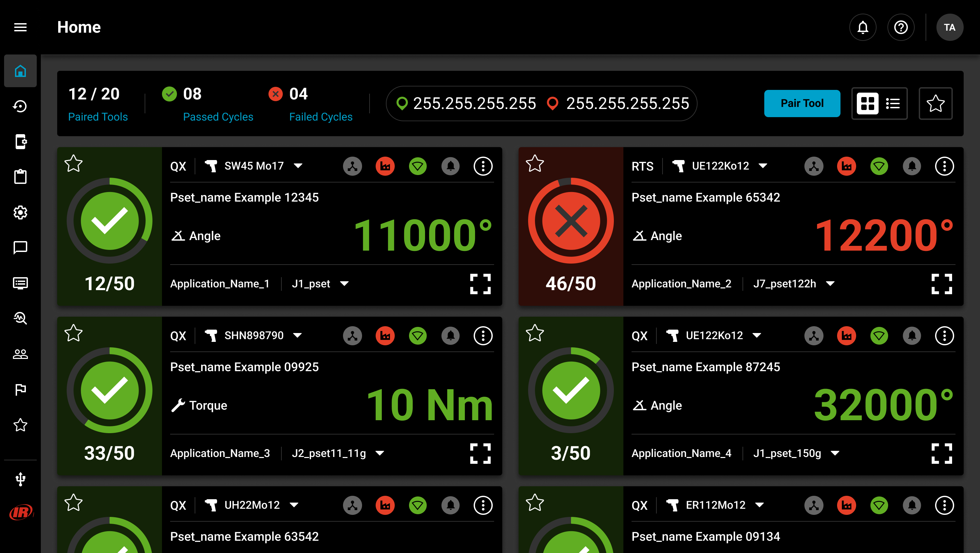Open more options on RTS UE122Ko12 card
Viewport: 980px width, 553px height.
(944, 166)
